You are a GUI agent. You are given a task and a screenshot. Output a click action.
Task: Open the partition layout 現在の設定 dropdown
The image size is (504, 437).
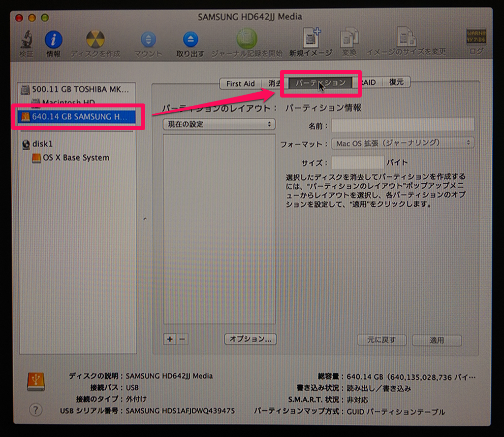(x=219, y=124)
